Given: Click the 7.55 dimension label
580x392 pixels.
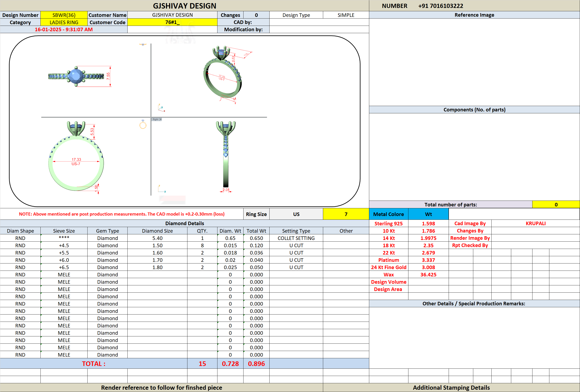Looking at the screenshot, I should 108,76.
